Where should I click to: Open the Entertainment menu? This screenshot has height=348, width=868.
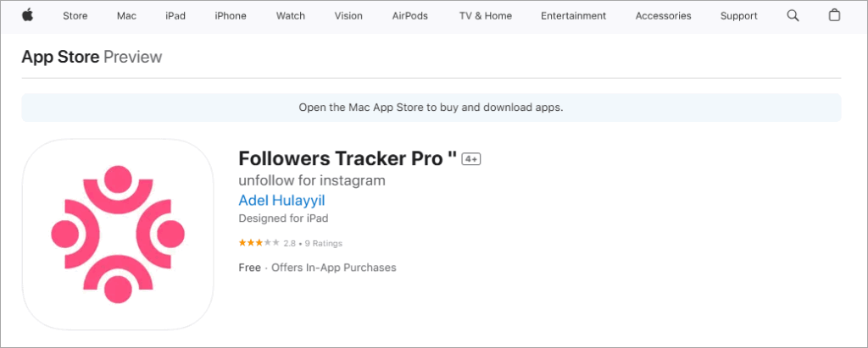(x=574, y=16)
